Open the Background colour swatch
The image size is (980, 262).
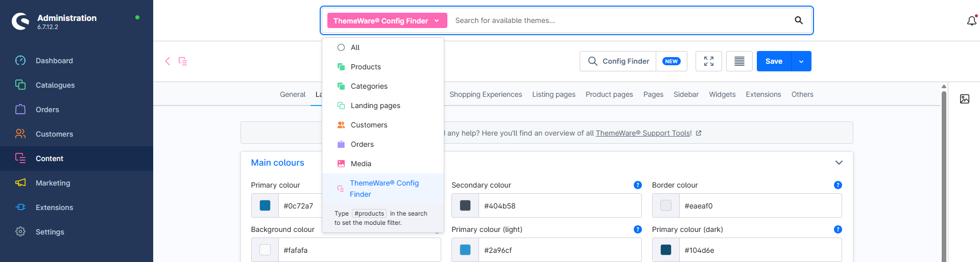pos(265,250)
